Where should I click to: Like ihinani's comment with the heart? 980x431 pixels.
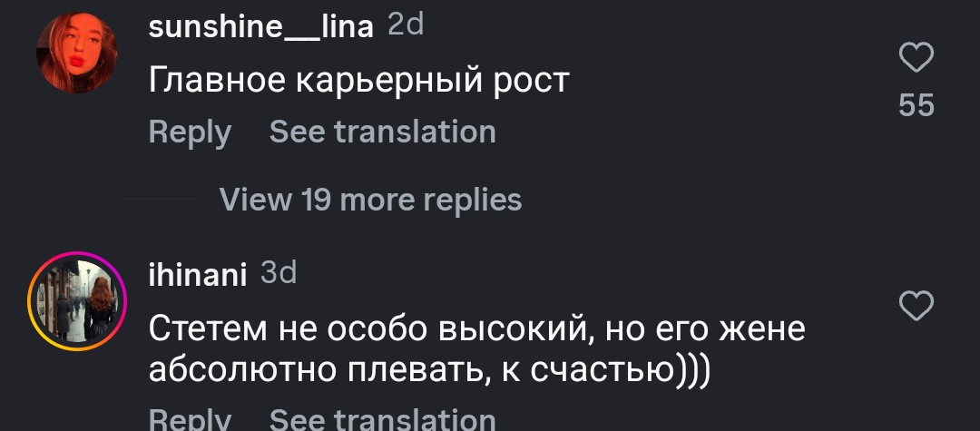(916, 307)
